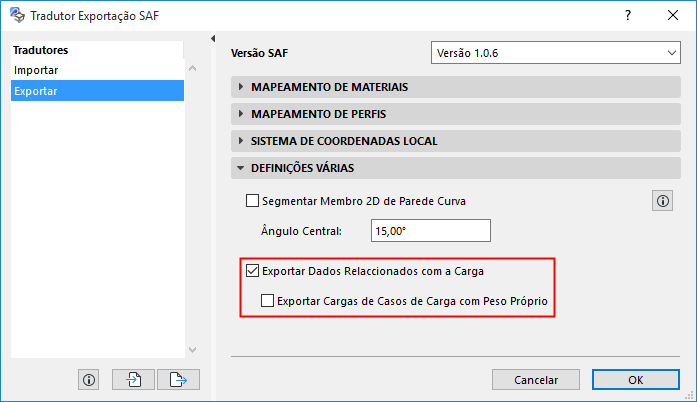The height and width of the screenshot is (402, 697).
Task: Enable Segmentar Membro 2D de Parede Curva
Action: tap(253, 201)
